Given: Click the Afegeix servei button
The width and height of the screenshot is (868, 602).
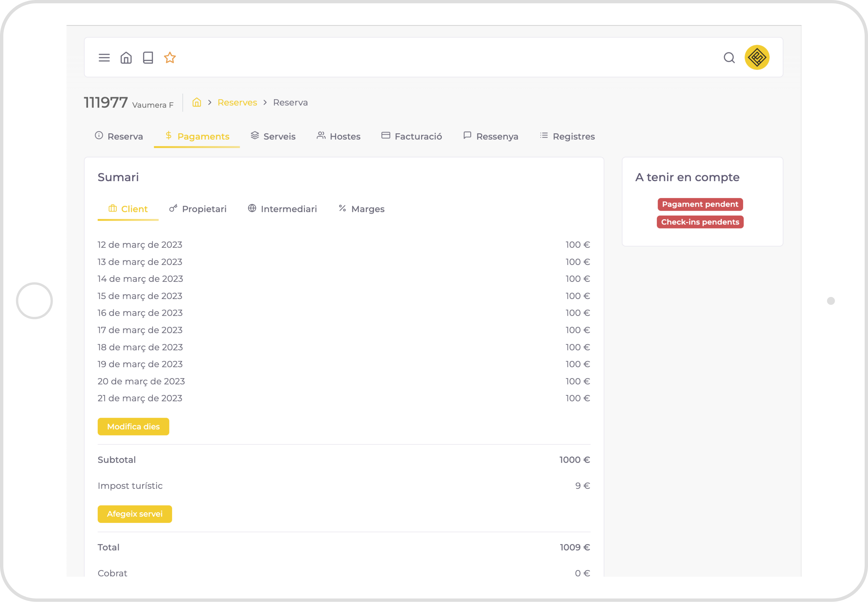Looking at the screenshot, I should 135,514.
